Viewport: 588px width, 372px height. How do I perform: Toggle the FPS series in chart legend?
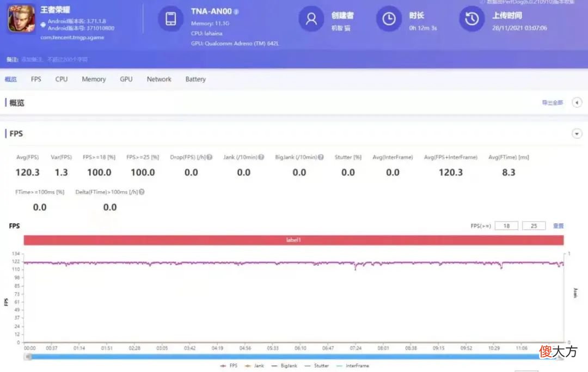click(x=229, y=365)
